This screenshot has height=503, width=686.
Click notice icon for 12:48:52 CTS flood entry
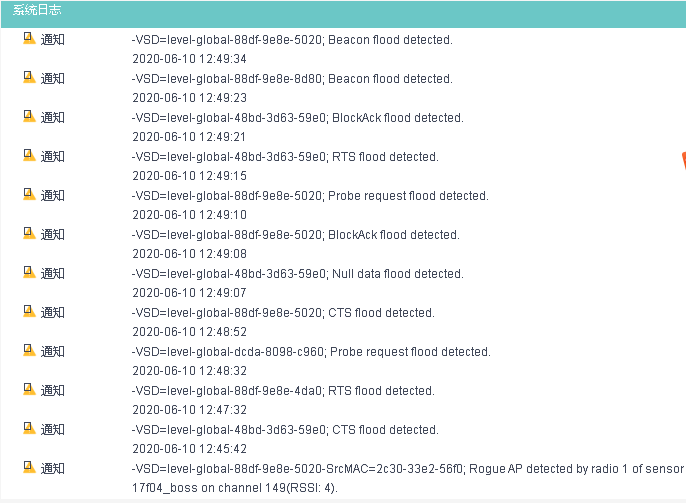pos(29,312)
